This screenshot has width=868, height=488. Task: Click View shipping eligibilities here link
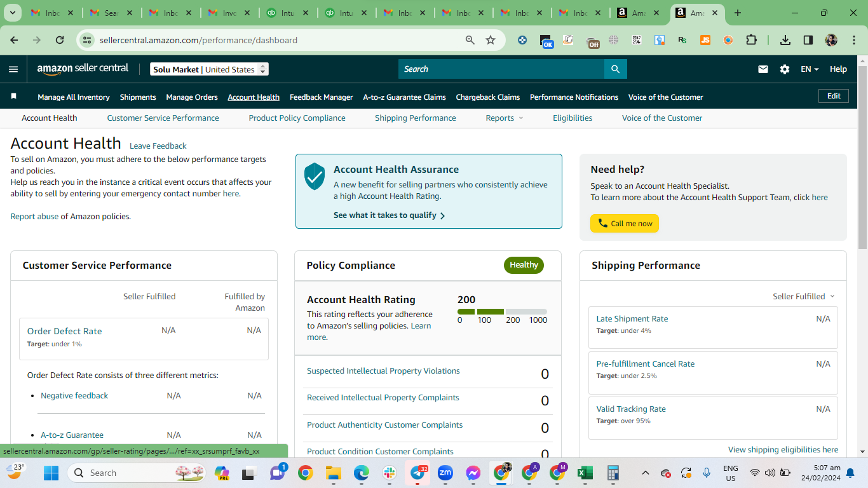click(783, 450)
